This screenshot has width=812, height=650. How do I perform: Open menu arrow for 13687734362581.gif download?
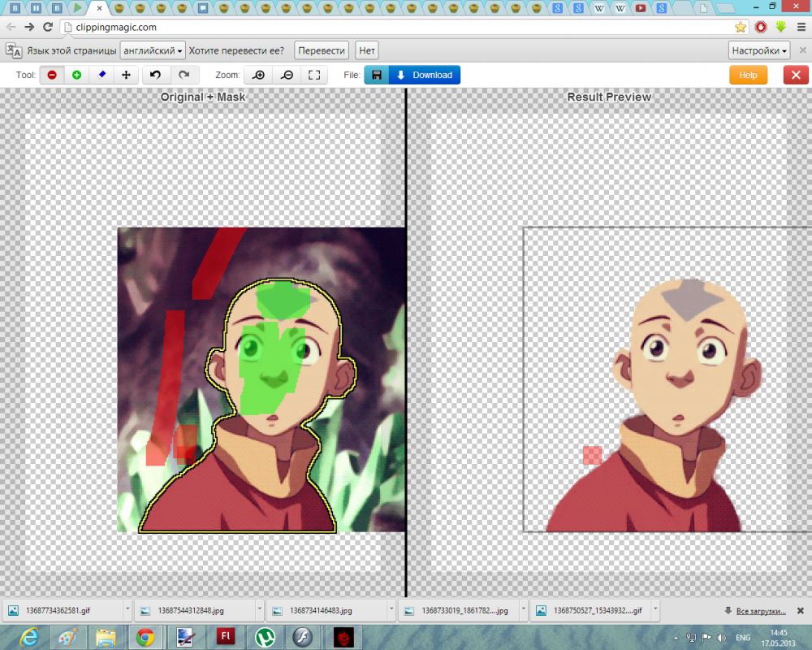(x=127, y=610)
